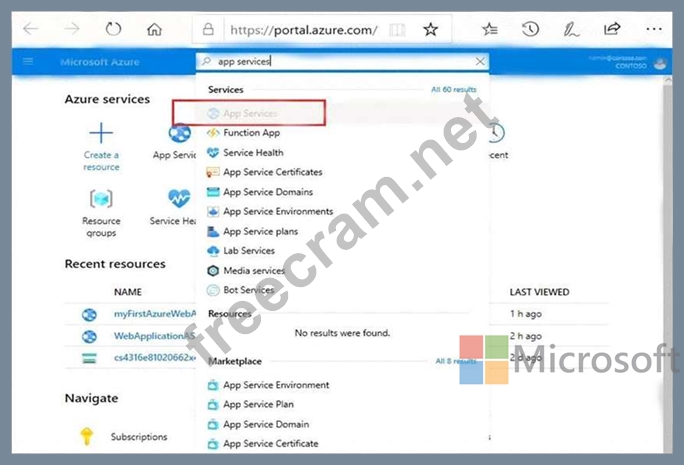Select App Services from search results

[x=249, y=113]
